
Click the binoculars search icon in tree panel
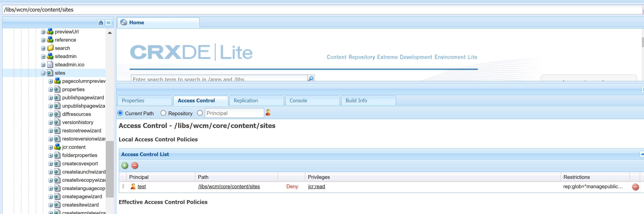point(101,23)
